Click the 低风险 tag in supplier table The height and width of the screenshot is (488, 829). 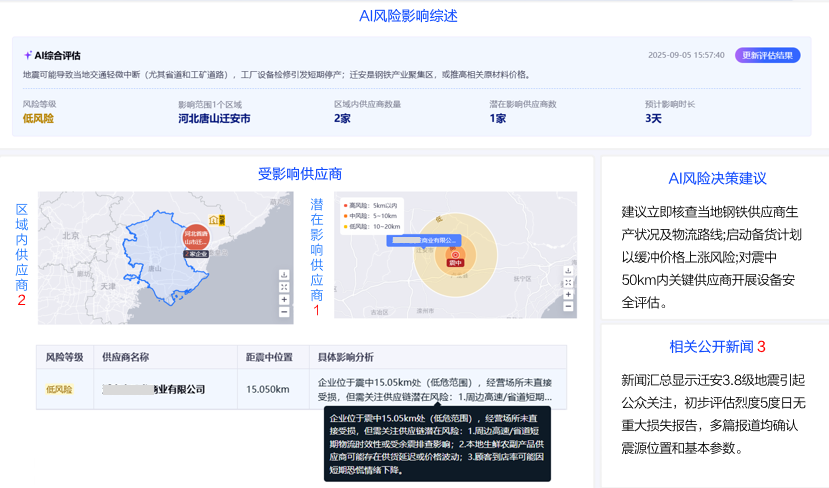pyautogui.click(x=59, y=389)
